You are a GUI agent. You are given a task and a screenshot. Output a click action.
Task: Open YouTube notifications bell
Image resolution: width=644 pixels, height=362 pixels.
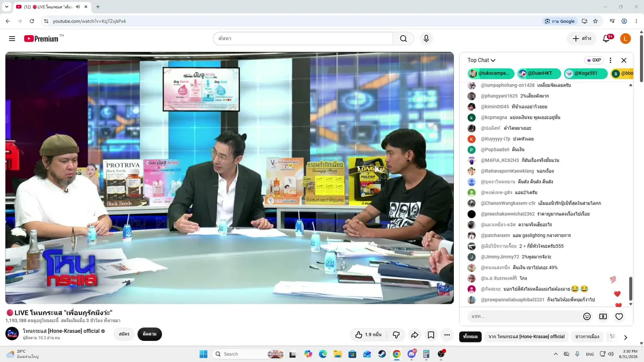coord(606,39)
